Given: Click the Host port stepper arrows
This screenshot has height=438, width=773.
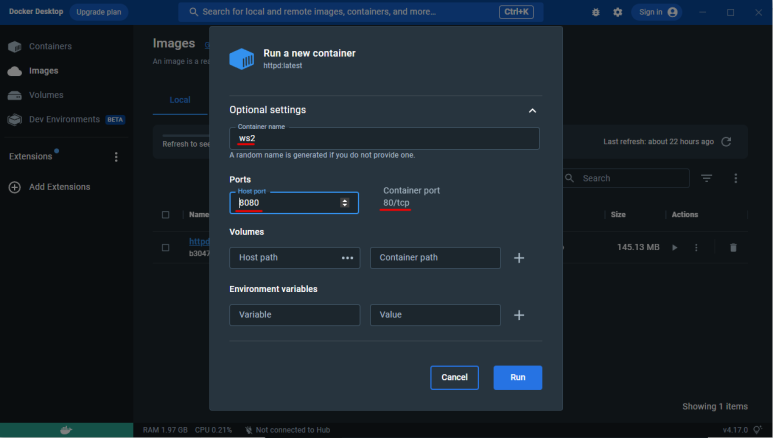Looking at the screenshot, I should point(345,203).
